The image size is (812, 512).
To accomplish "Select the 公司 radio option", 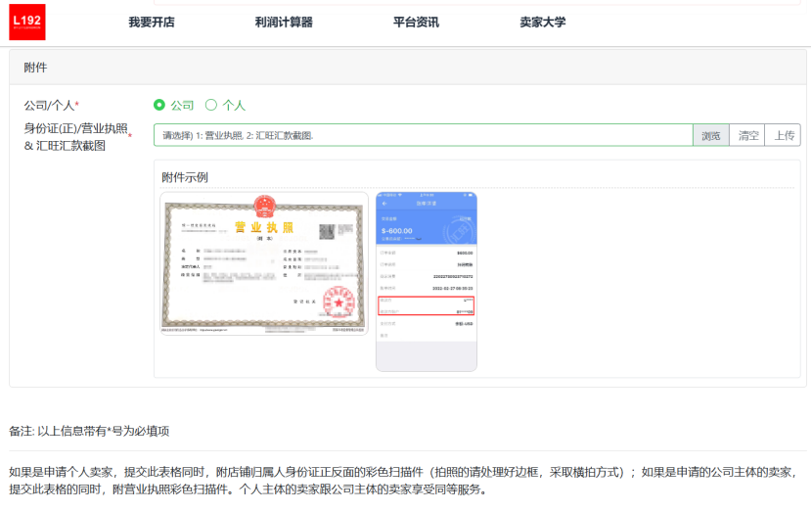I will 159,105.
